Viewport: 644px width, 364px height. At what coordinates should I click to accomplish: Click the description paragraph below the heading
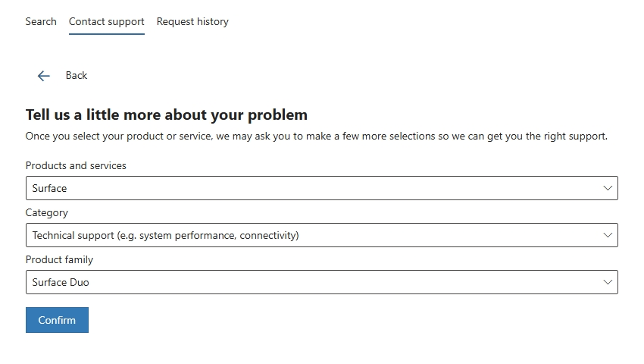tap(316, 136)
